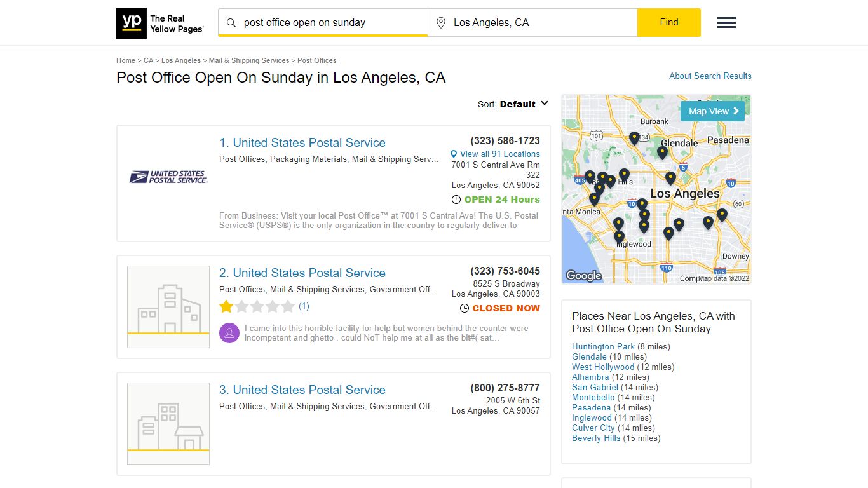Go to Mail & Shipping Services breadcrumb

tap(249, 60)
